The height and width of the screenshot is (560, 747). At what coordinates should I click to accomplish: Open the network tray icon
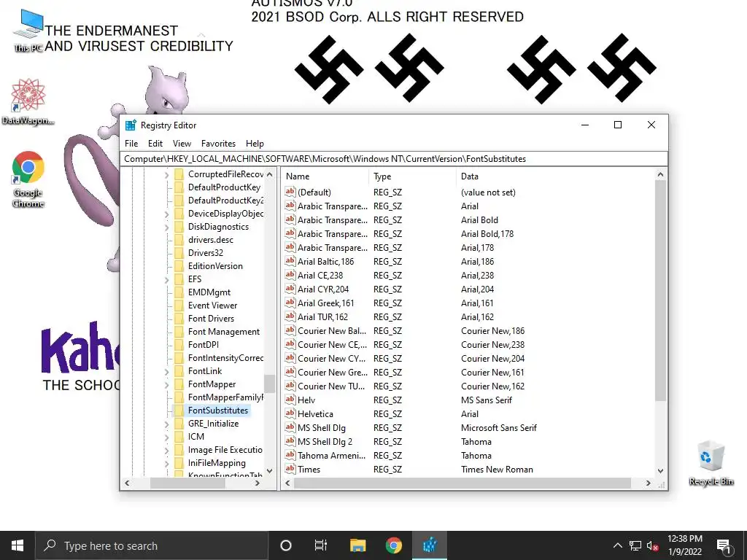click(635, 545)
